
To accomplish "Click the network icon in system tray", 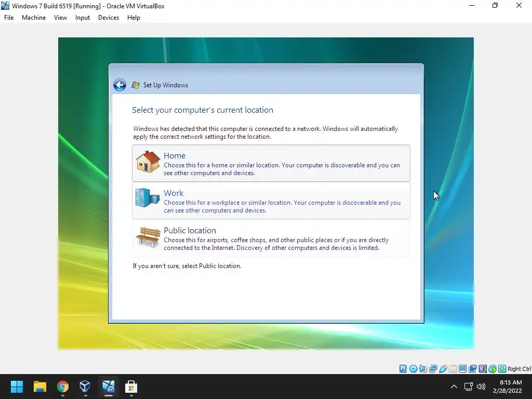I will pos(468,387).
